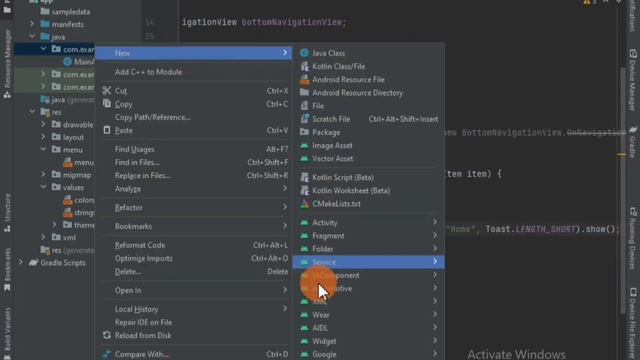
Task: Click the Cut scissors icon
Action: [107, 91]
